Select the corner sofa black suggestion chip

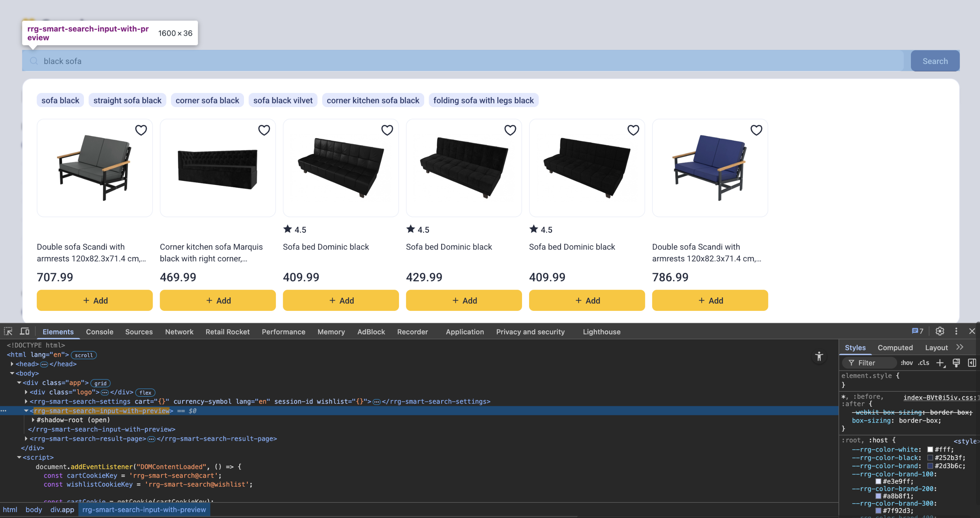207,100
